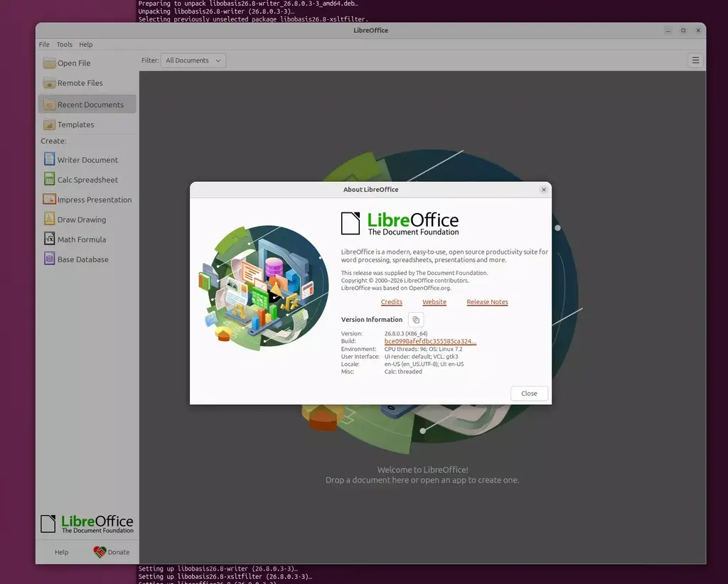The width and height of the screenshot is (728, 584).
Task: Click the Recent Documents folder icon
Action: (x=49, y=104)
